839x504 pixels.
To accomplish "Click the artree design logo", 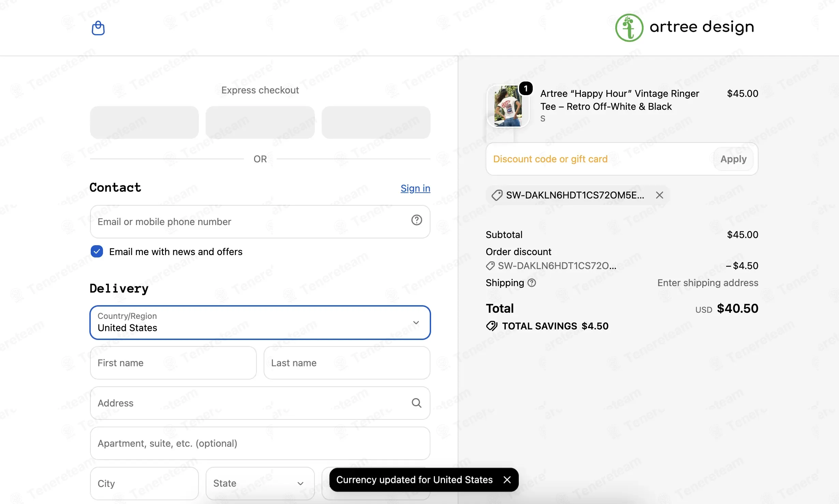I will click(685, 28).
